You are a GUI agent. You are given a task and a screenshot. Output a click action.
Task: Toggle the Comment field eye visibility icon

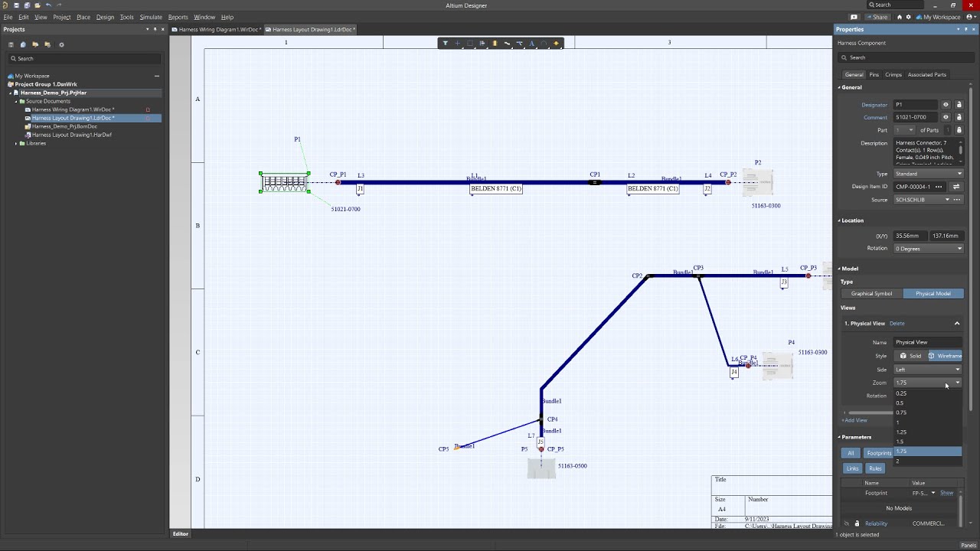pyautogui.click(x=946, y=117)
